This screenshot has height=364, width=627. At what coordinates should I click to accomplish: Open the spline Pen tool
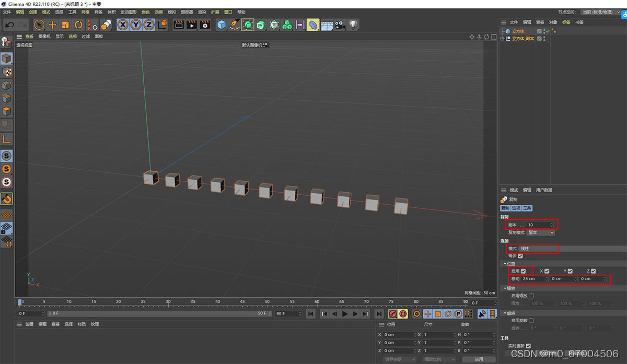pyautogui.click(x=235, y=25)
